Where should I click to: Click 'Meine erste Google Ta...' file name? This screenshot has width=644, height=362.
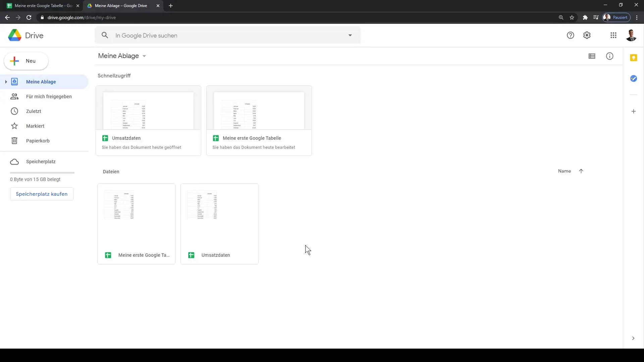pyautogui.click(x=144, y=255)
